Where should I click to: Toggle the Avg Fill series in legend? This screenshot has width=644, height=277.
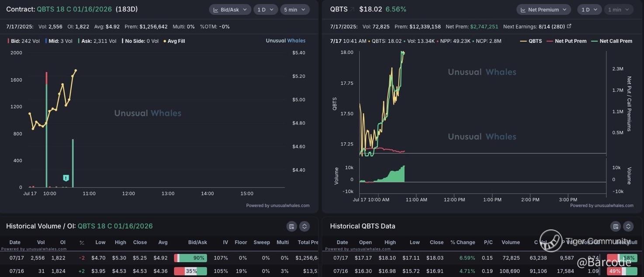174,41
